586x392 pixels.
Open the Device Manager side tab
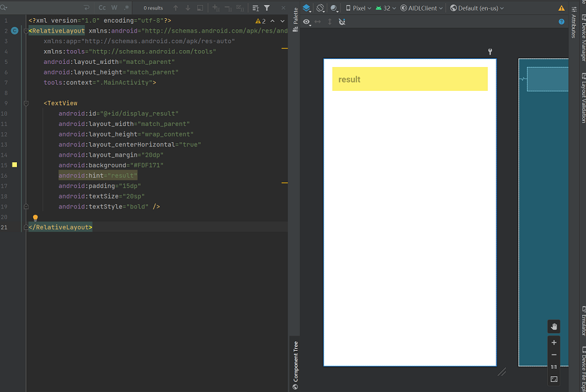(583, 37)
